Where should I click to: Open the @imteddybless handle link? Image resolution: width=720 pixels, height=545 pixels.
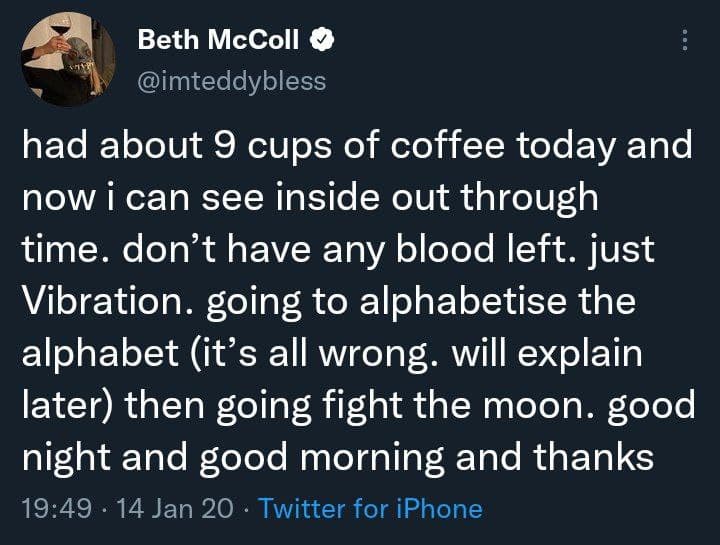pyautogui.click(x=231, y=80)
